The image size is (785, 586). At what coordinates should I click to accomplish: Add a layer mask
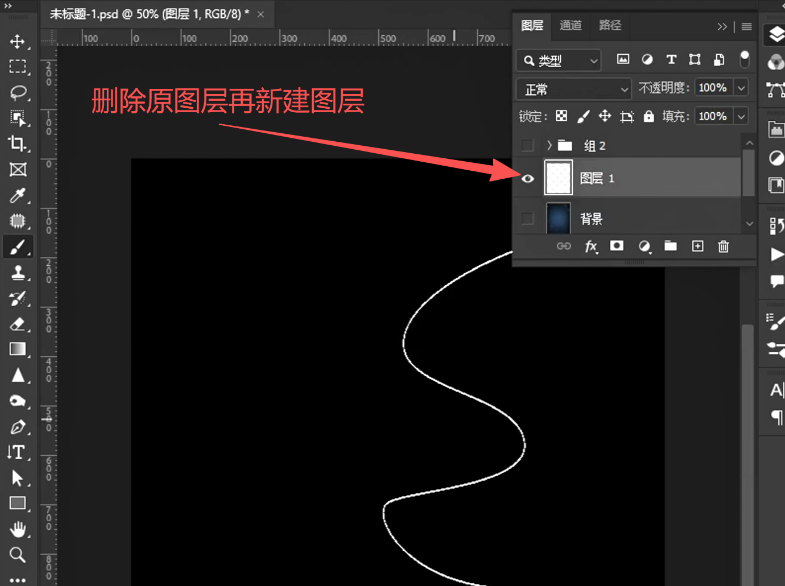[x=617, y=246]
